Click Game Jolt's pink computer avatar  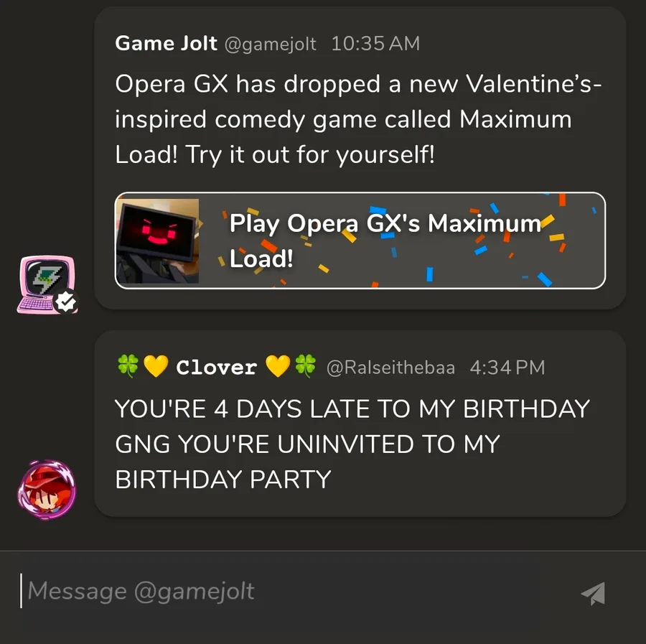(45, 283)
